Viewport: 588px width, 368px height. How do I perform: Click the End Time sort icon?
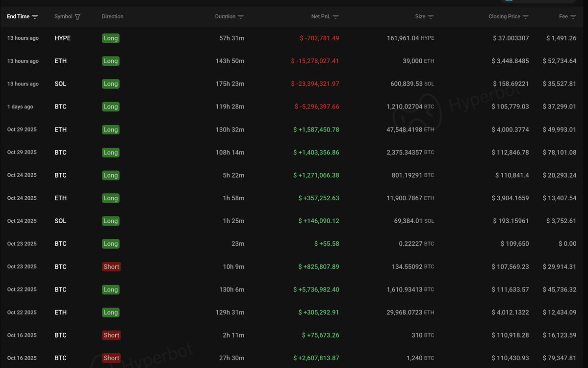(x=35, y=17)
